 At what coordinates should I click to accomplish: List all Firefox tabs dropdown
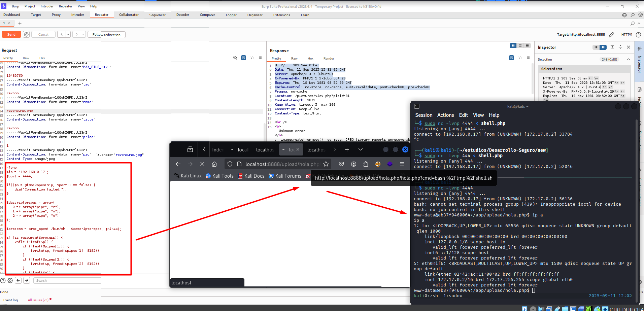[x=361, y=149]
